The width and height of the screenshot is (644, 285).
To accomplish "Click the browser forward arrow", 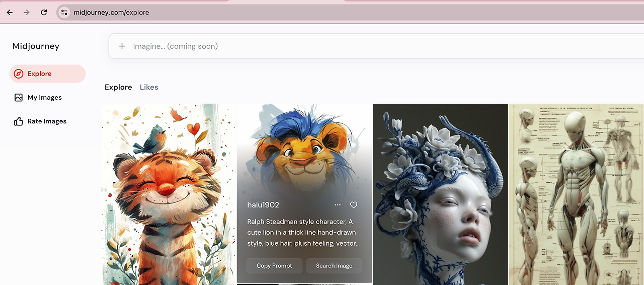I will pos(27,13).
